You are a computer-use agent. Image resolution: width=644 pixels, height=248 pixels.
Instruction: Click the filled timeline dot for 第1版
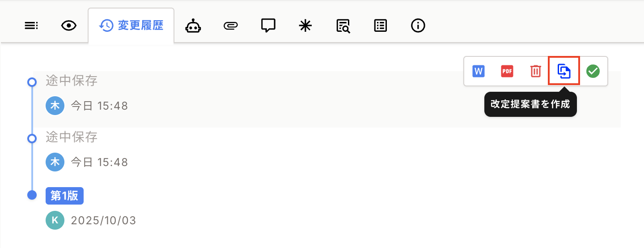pos(32,195)
